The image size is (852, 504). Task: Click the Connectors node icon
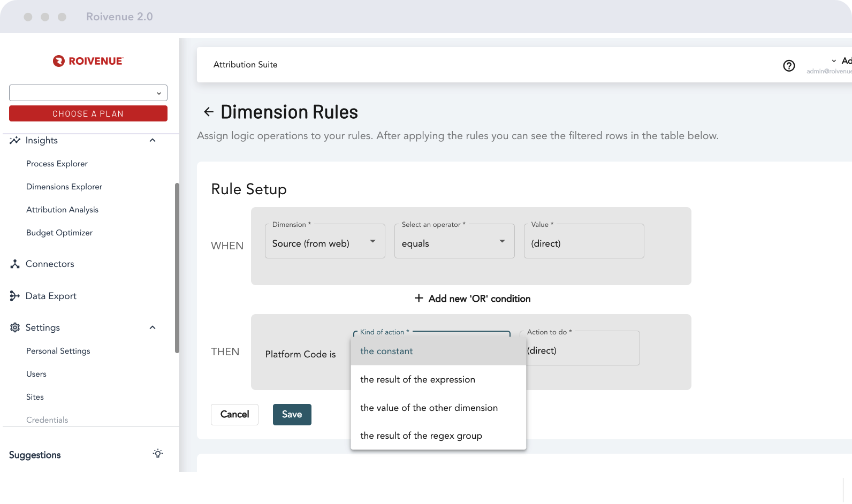click(15, 264)
